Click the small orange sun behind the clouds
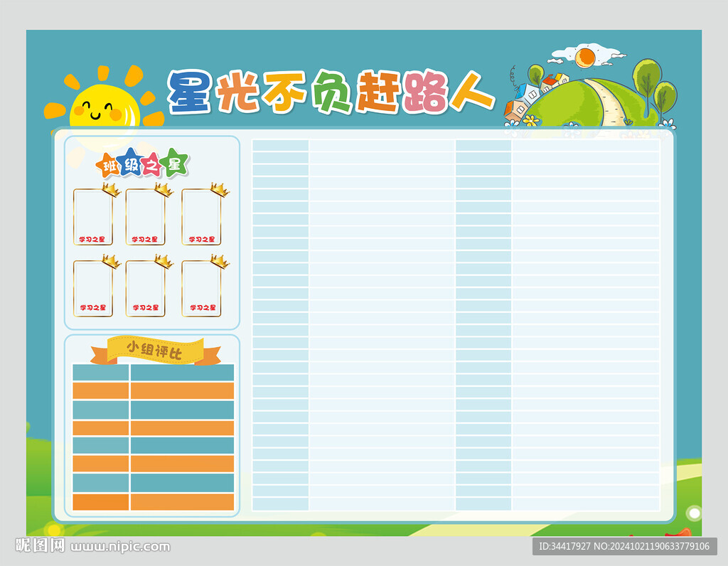 [585, 58]
